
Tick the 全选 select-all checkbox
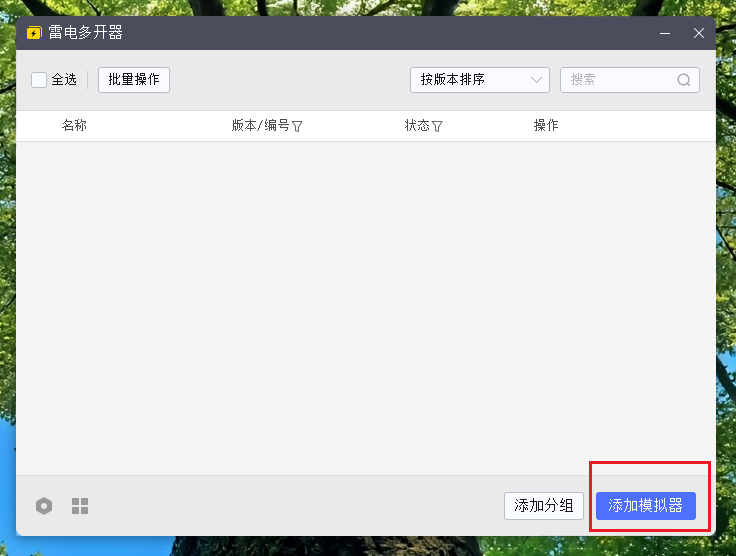(39, 80)
